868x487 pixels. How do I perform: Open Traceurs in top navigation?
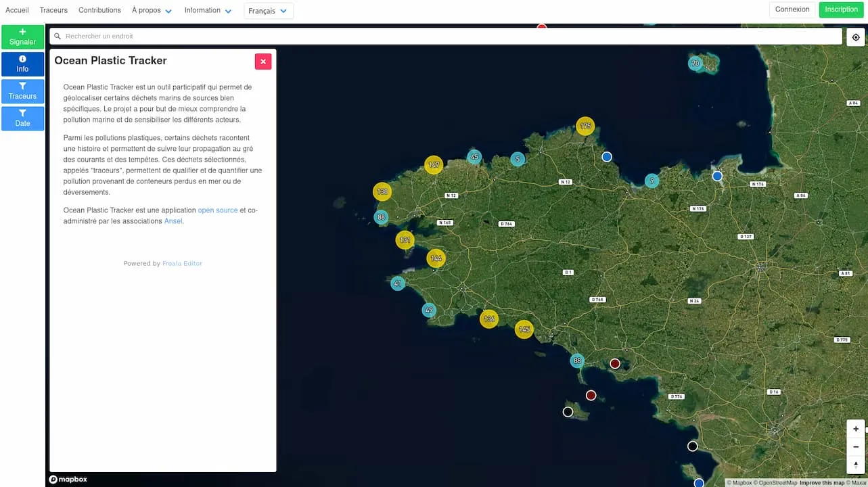coord(53,10)
